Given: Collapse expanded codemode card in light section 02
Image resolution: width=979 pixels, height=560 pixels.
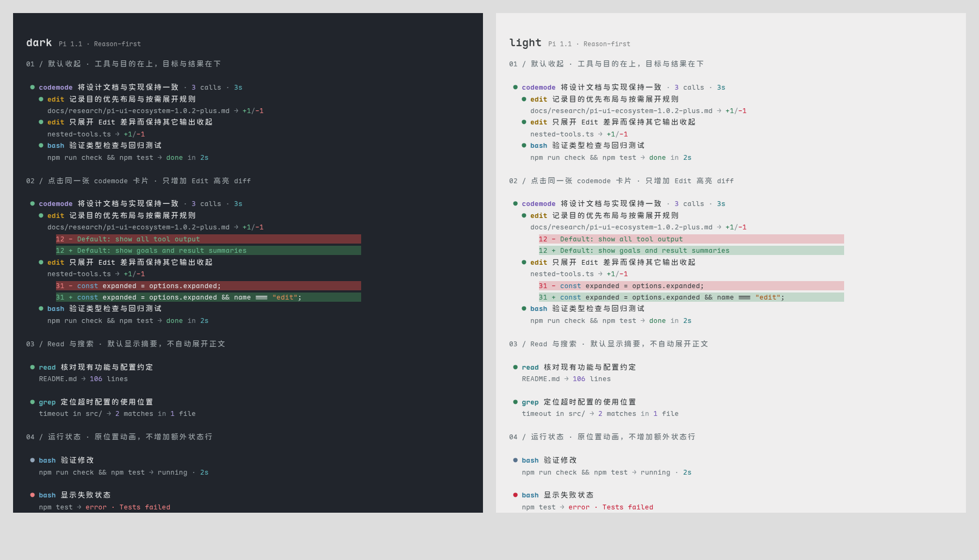Looking at the screenshot, I should pos(619,203).
